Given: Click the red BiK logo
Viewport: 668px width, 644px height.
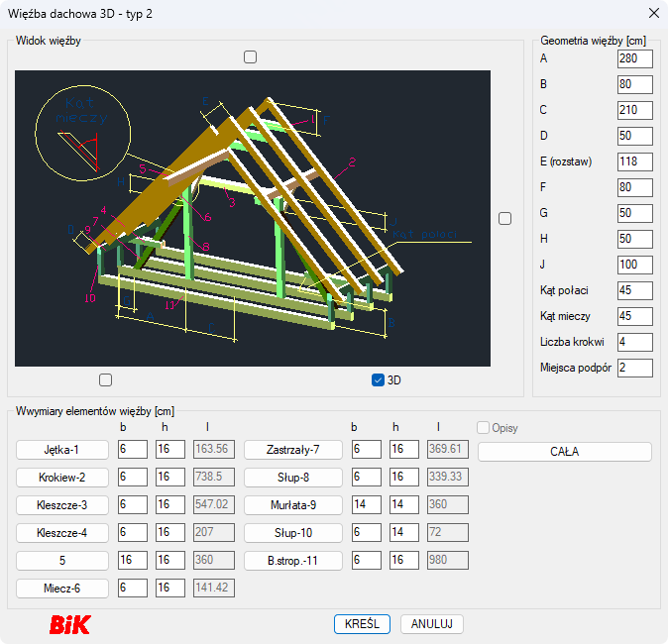Looking at the screenshot, I should [x=70, y=625].
